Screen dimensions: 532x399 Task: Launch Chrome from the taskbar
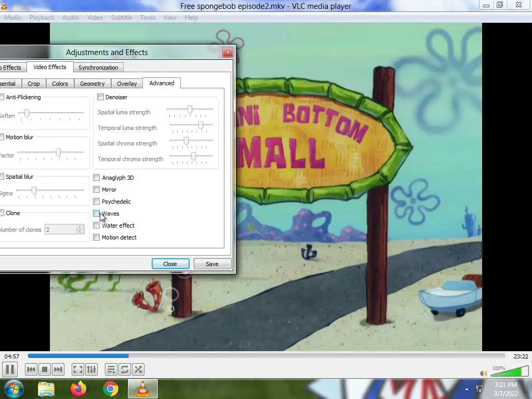coord(111,389)
